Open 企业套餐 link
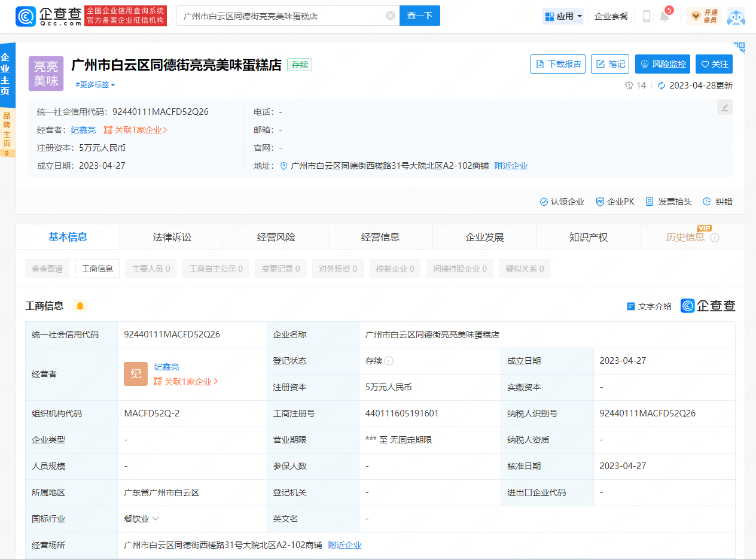 click(x=611, y=16)
